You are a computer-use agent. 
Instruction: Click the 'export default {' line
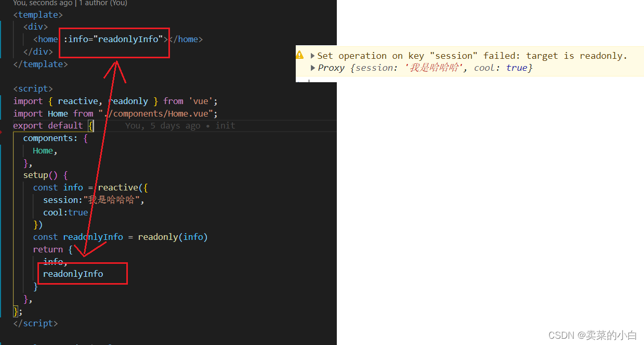tap(53, 125)
